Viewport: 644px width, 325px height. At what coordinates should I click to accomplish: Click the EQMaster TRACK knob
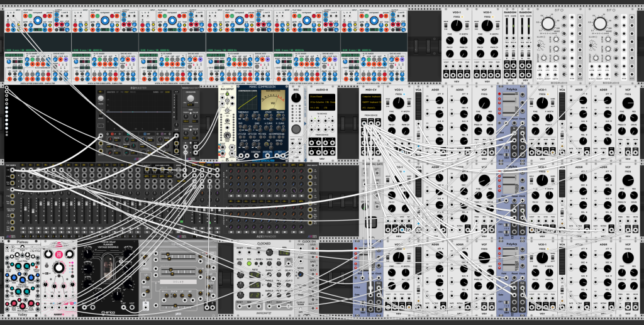click(101, 99)
